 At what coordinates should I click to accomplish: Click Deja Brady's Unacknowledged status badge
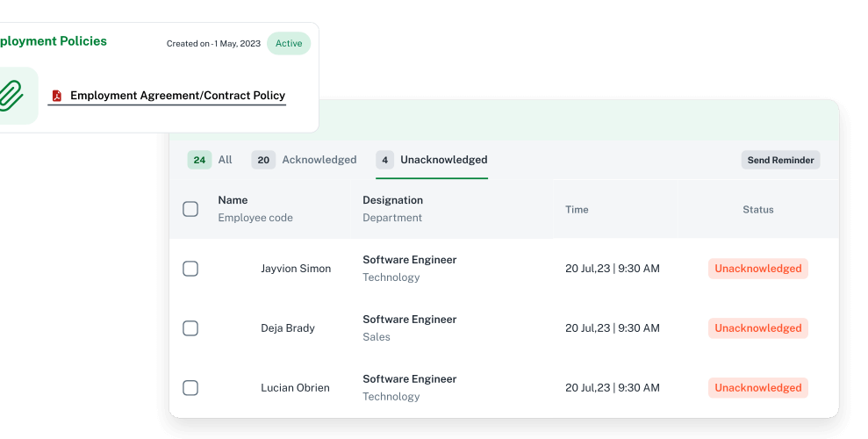click(757, 328)
